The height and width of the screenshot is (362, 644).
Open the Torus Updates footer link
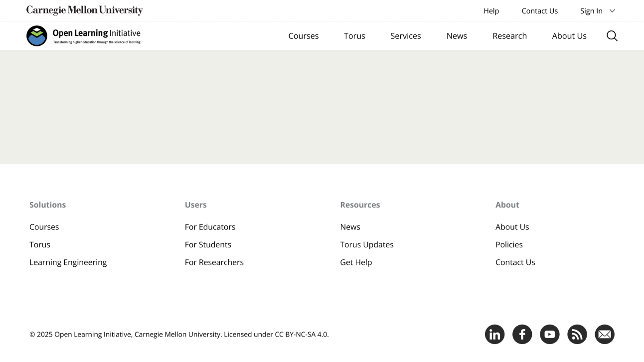coord(367,245)
